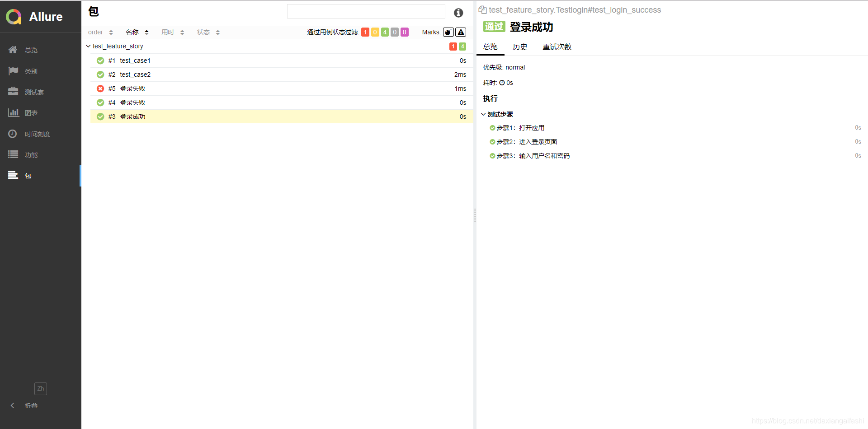Toggle the unknown status filter (purple 0)

click(405, 32)
